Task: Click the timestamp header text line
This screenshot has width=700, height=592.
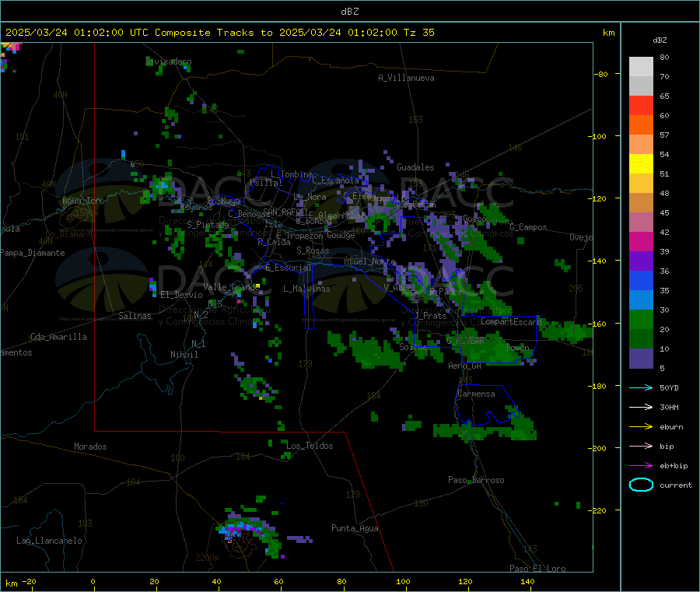Action: 219,33
